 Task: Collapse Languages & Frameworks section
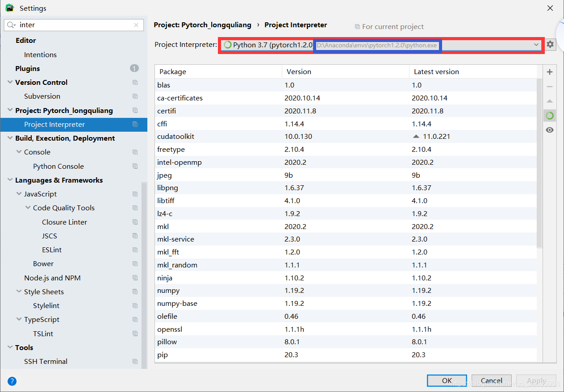(x=10, y=180)
